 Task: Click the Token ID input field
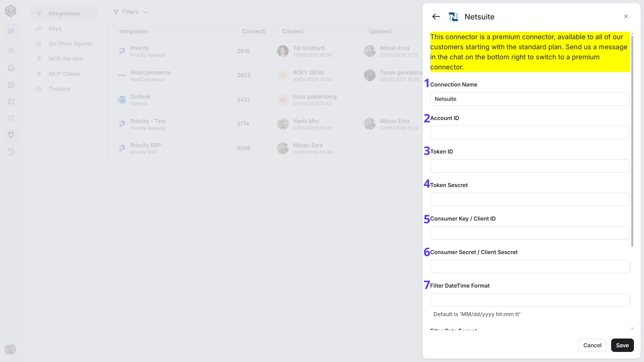(530, 166)
